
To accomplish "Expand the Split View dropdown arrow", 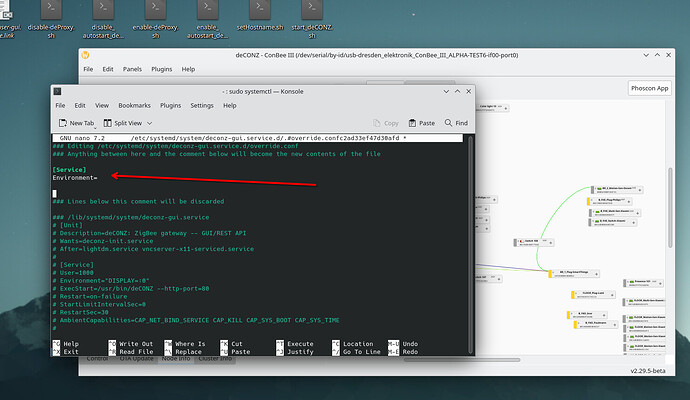I will [x=149, y=123].
